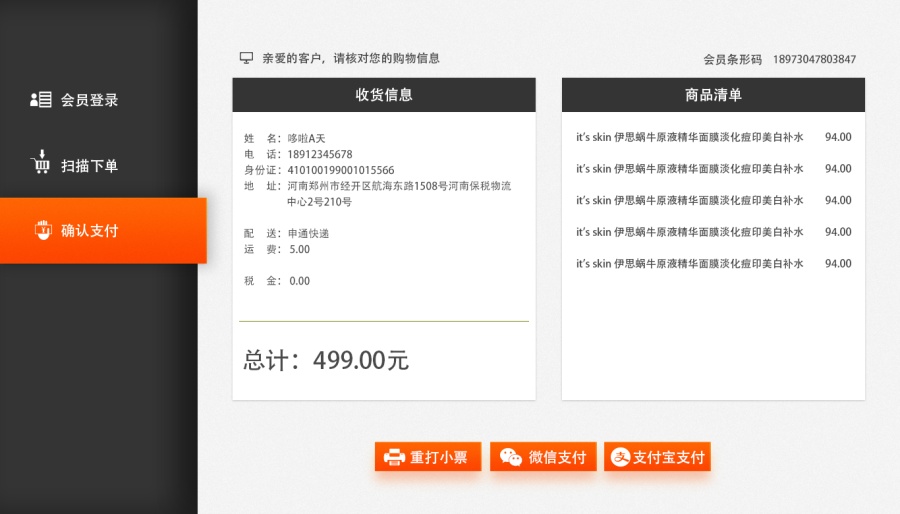
Task: Select the member barcode number 18973047803847
Action: pos(814,59)
